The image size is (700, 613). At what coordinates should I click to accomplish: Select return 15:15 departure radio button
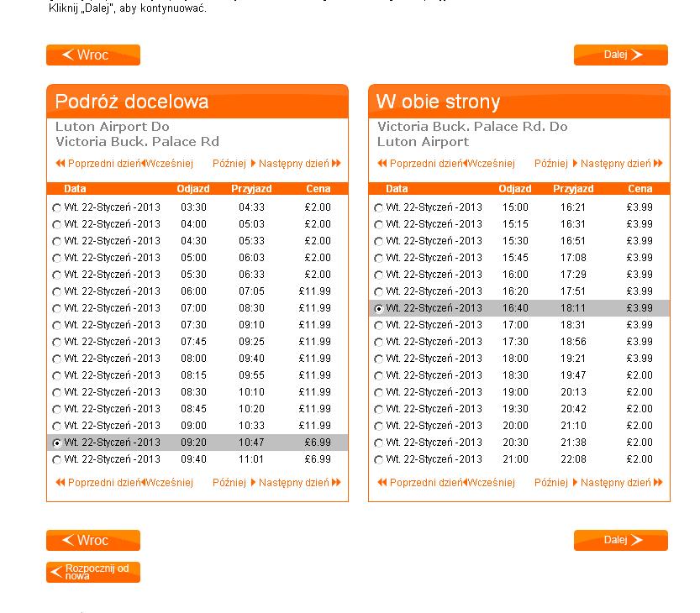pos(378,225)
